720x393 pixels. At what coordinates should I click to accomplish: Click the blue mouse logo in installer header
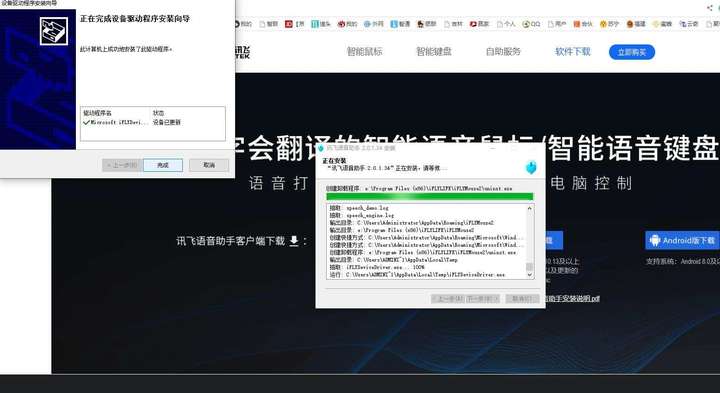tap(531, 167)
